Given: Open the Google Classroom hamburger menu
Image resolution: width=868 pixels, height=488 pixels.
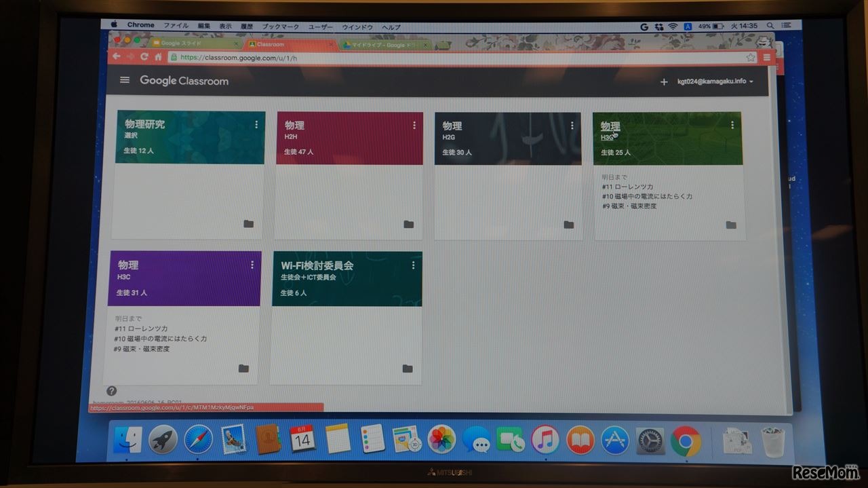Looking at the screenshot, I should tap(124, 80).
